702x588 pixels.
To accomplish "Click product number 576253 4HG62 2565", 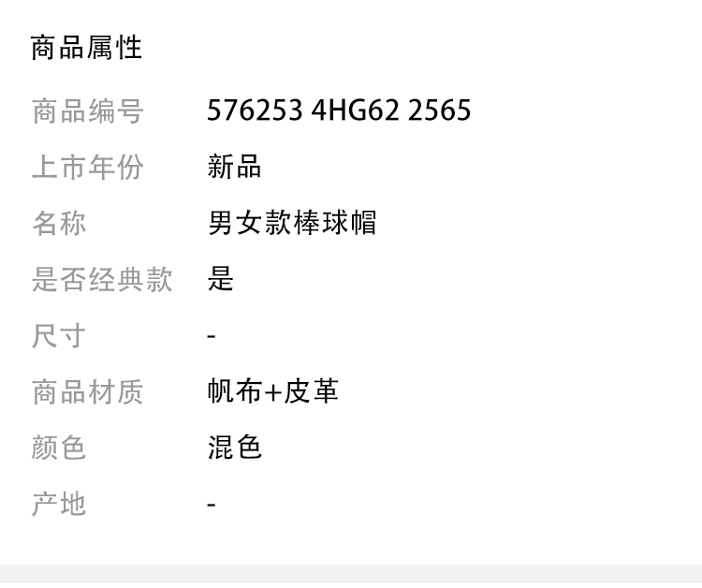I will coord(339,110).
